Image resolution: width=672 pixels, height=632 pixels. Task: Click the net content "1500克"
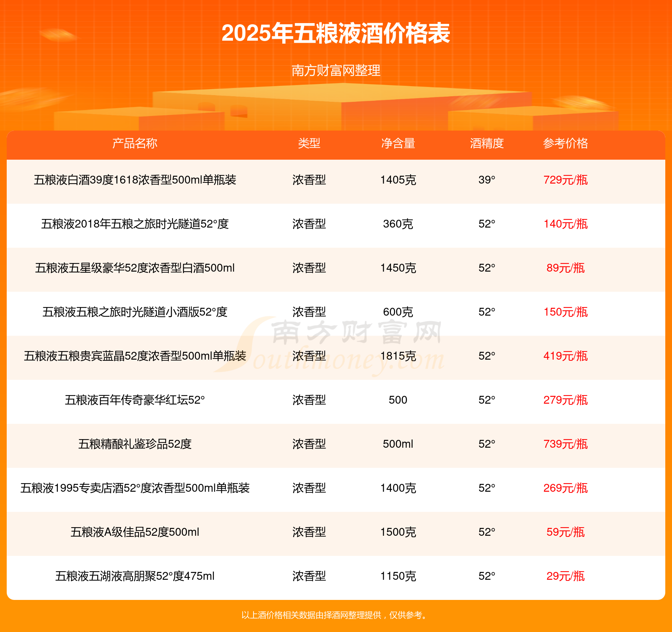(x=398, y=532)
